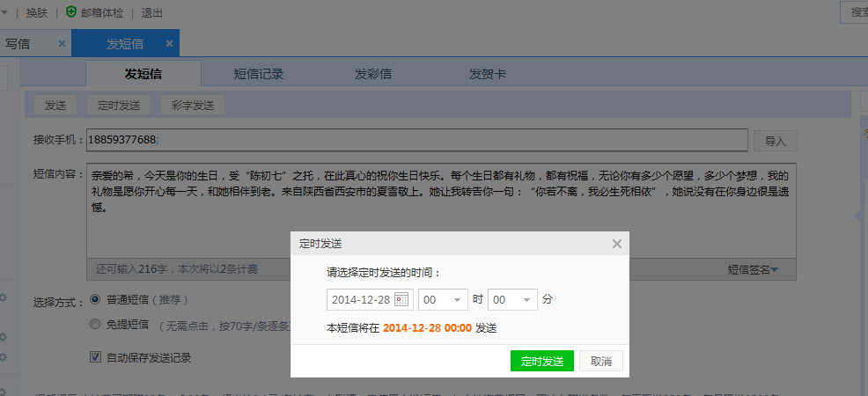Click the scheduled time text 2014-12-28 00:00

point(427,328)
